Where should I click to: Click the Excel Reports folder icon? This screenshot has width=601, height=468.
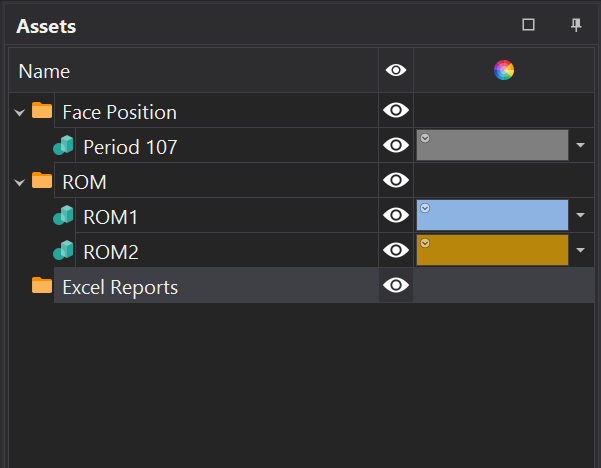click(42, 286)
